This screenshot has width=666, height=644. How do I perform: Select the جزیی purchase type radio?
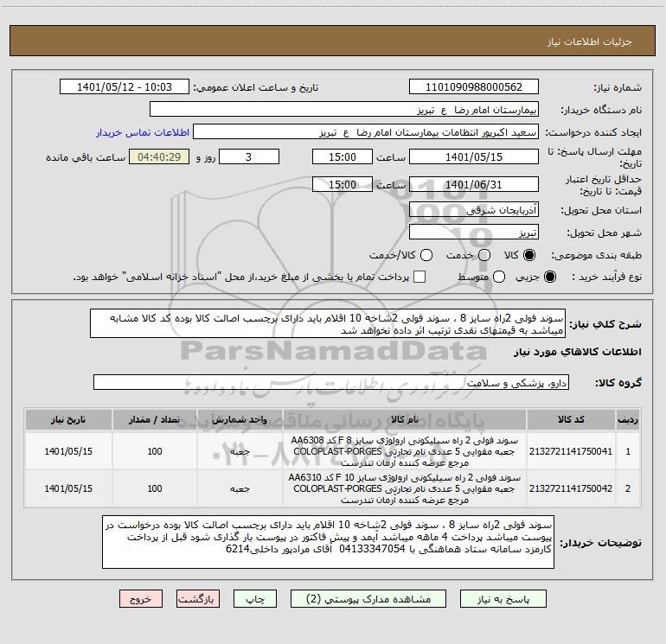pos(549,277)
